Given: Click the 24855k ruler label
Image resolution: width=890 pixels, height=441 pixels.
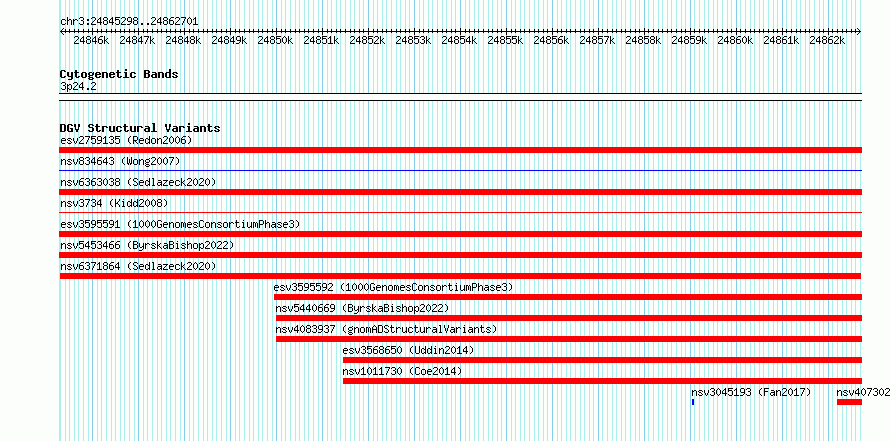Looking at the screenshot, I should (505, 40).
